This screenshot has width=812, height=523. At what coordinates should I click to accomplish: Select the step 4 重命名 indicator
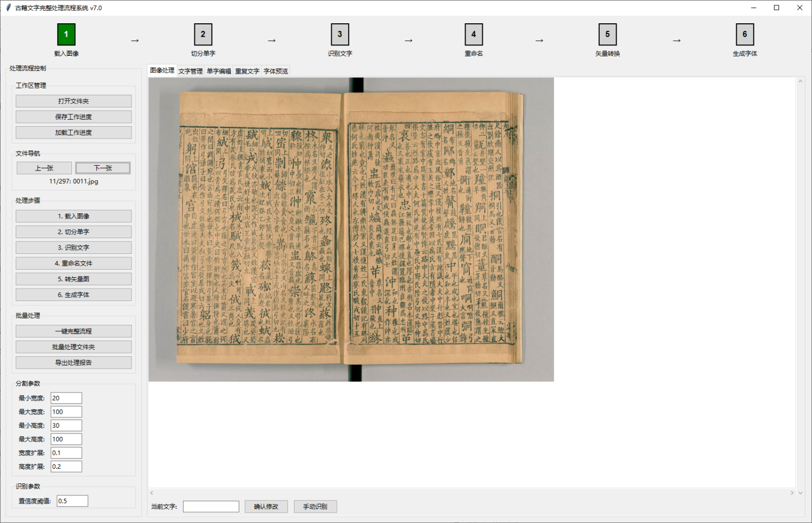coord(474,34)
